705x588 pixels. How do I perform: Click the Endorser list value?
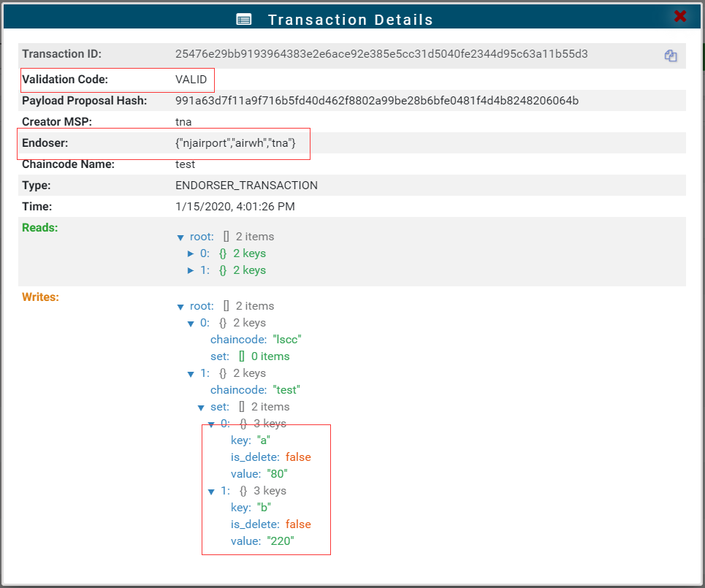235,144
